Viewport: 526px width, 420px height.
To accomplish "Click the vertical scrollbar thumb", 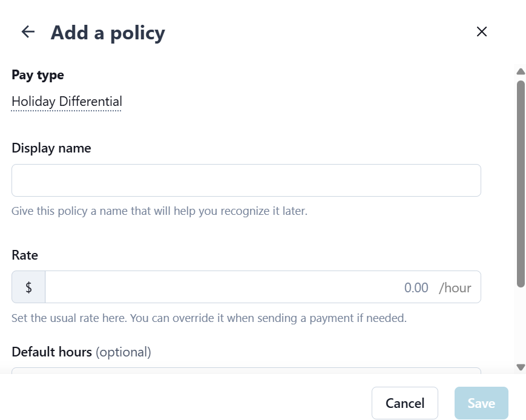I will 521,182.
